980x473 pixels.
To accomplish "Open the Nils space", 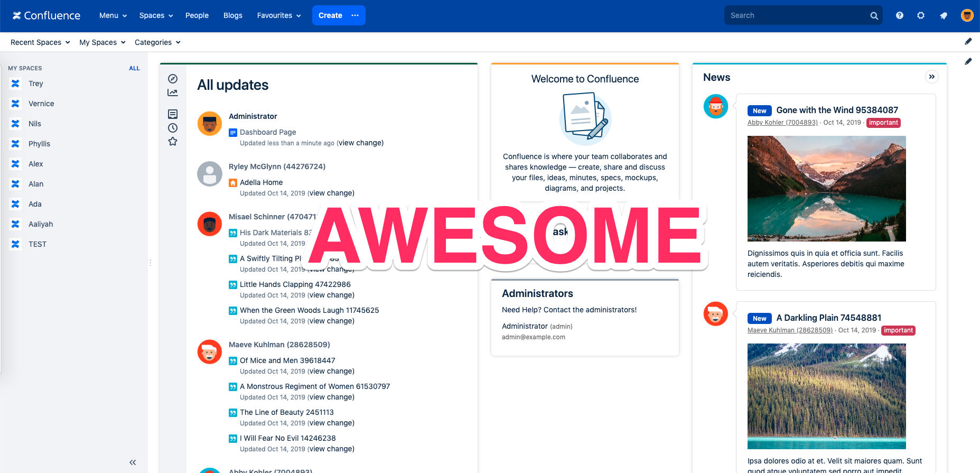I will [x=35, y=124].
